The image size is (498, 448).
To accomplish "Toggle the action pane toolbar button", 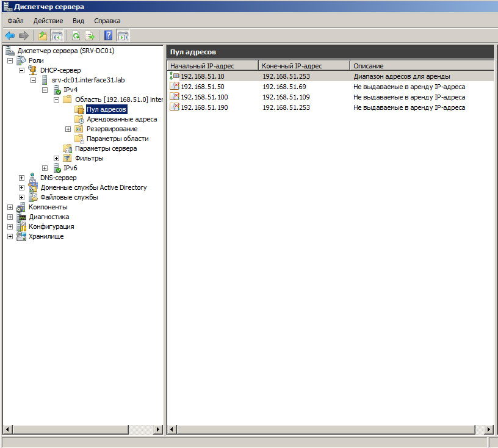I will point(123,35).
